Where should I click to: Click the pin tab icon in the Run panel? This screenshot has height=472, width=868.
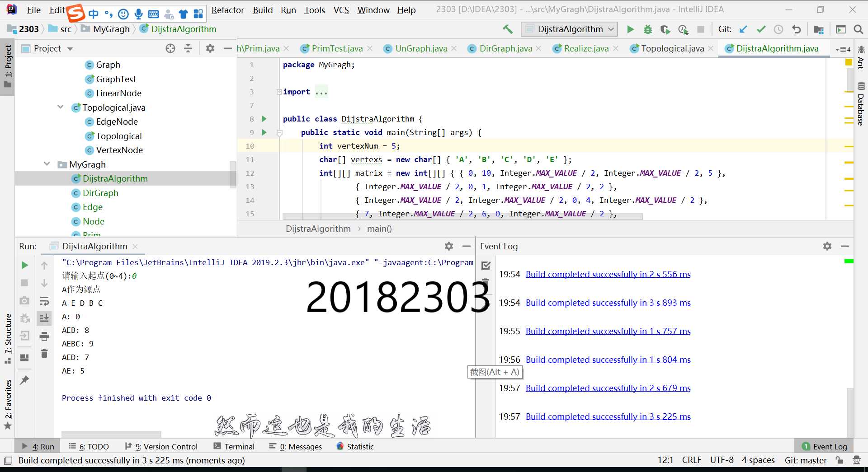[x=25, y=380]
